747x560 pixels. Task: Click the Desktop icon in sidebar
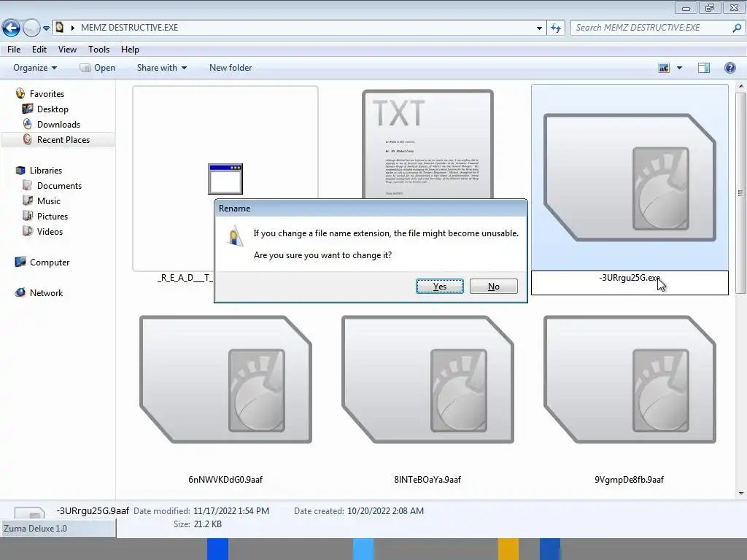coord(28,109)
